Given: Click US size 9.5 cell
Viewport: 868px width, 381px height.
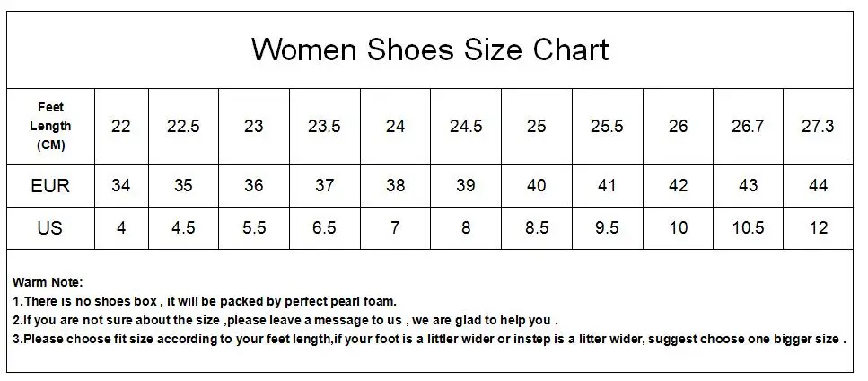Looking at the screenshot, I should [607, 227].
